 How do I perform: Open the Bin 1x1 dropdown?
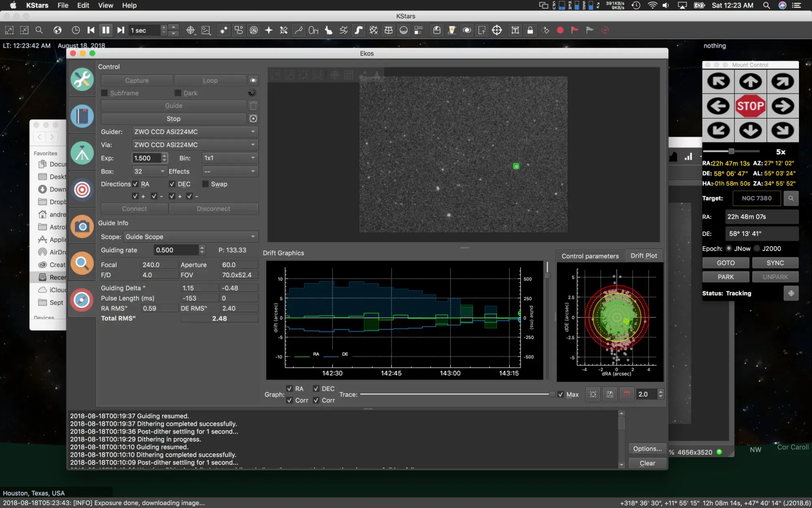pyautogui.click(x=230, y=158)
